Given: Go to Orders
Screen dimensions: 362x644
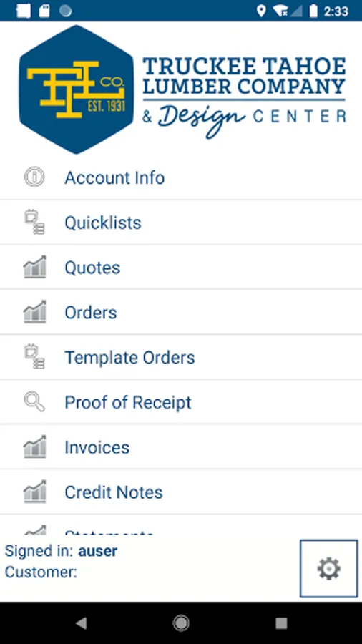Looking at the screenshot, I should pyautogui.click(x=181, y=312).
